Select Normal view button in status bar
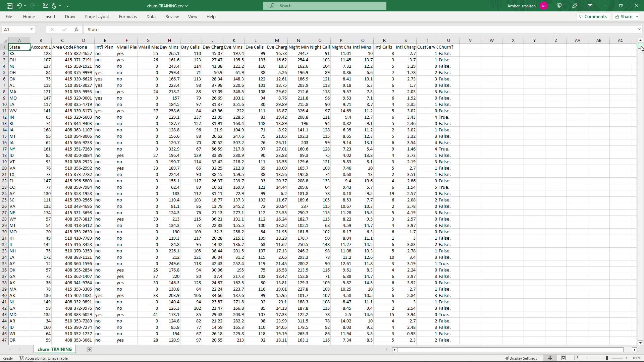This screenshot has width=644, height=362. click(550, 358)
